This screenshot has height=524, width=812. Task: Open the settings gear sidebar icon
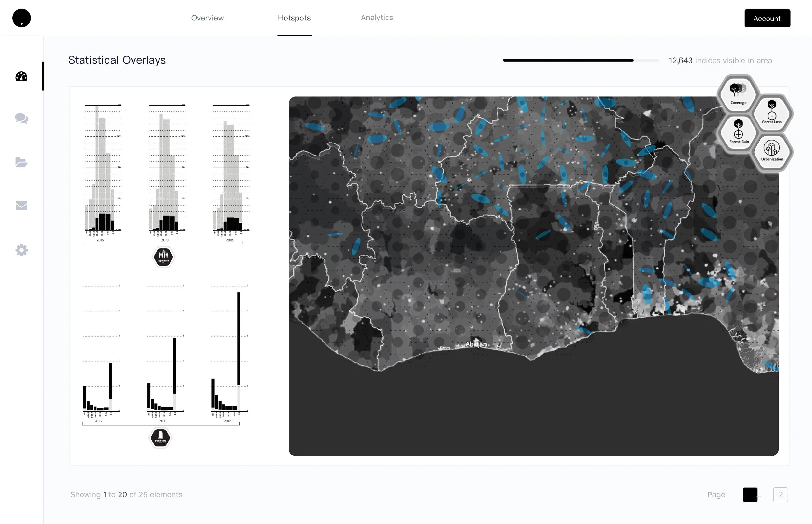click(x=21, y=250)
